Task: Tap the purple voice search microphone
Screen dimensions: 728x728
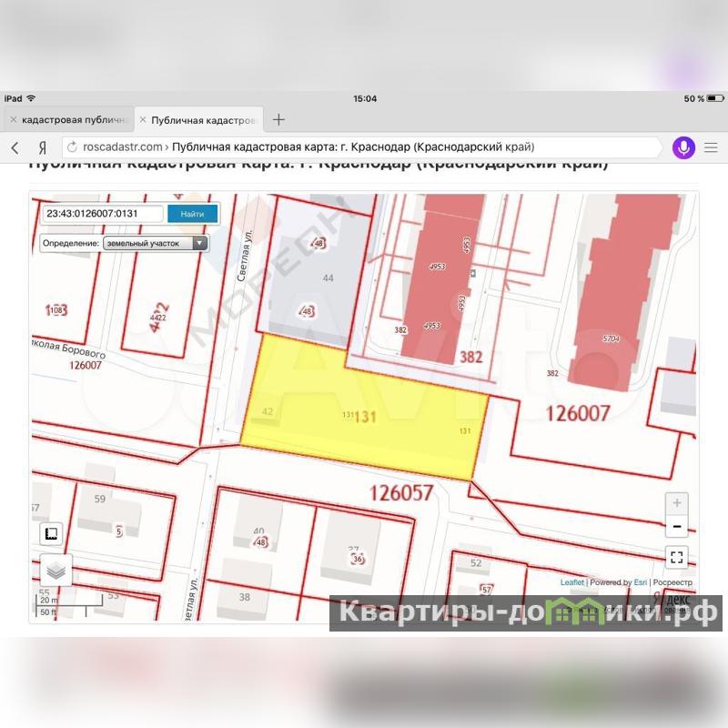Action: (682, 147)
